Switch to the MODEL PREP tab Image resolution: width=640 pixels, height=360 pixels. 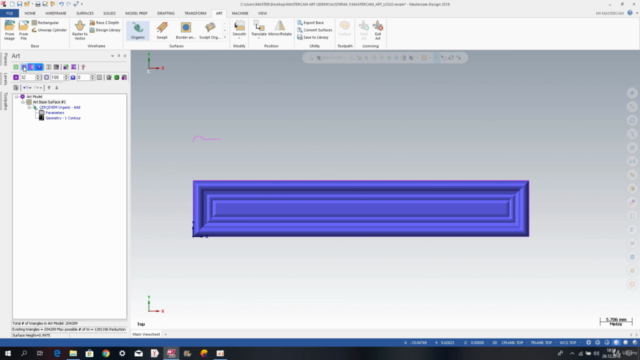click(x=136, y=13)
